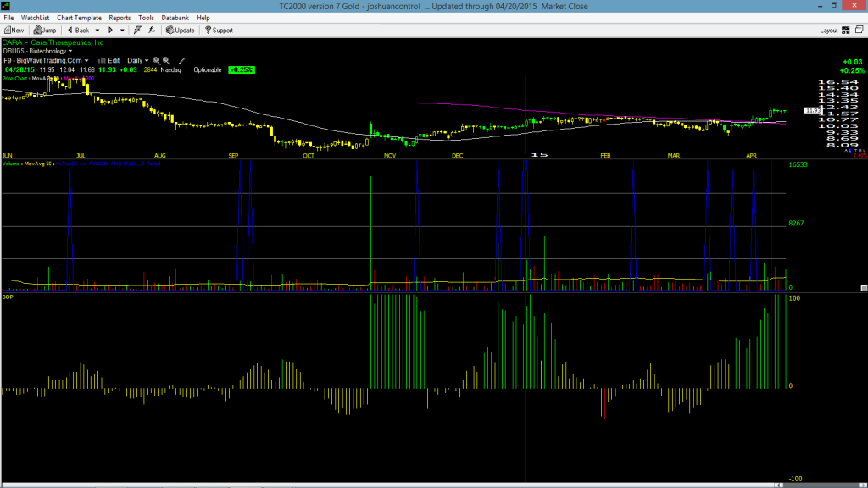
Task: Click the New toolbar button
Action: pos(14,30)
